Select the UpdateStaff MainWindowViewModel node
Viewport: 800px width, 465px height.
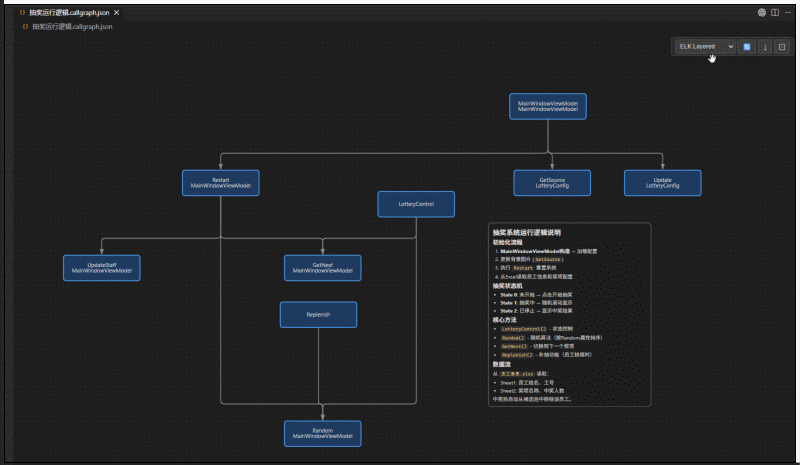click(102, 268)
